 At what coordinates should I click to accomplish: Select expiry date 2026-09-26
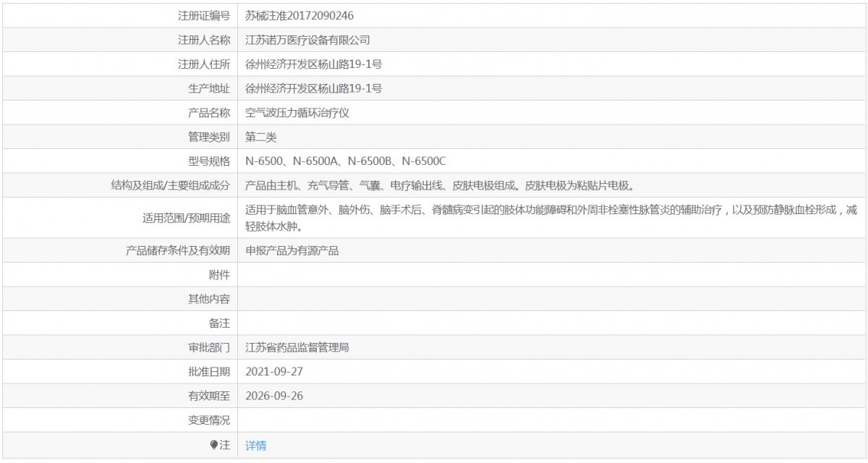pos(274,396)
